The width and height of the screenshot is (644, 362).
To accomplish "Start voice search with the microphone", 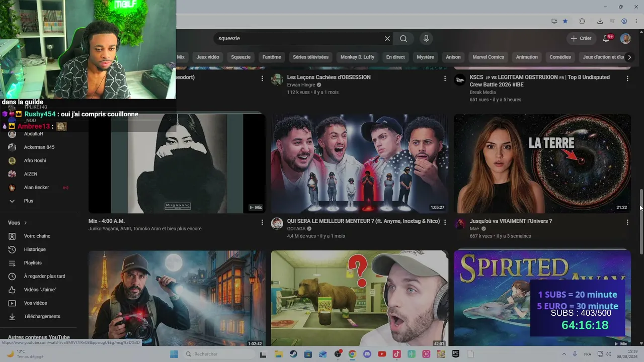I will coord(426,39).
